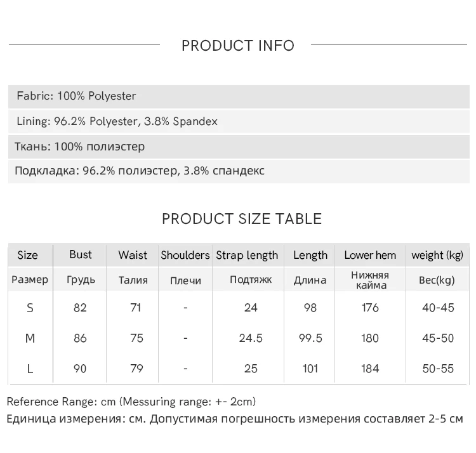Click the weight (kg) column header

tap(437, 255)
